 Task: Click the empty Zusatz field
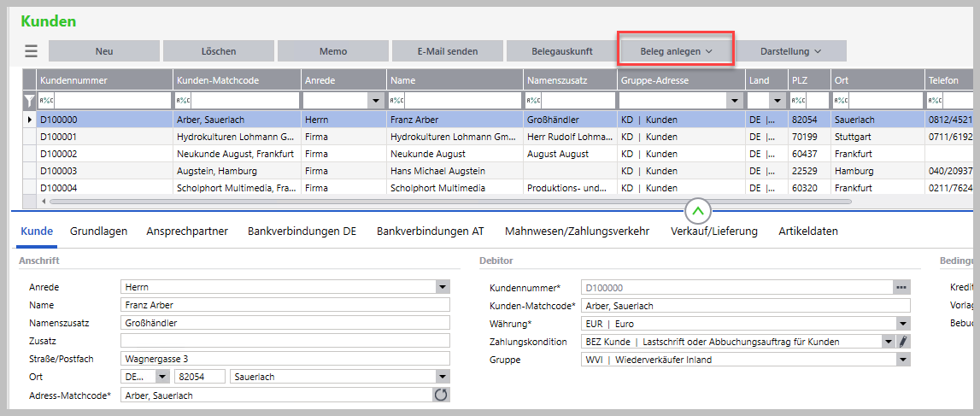(285, 341)
